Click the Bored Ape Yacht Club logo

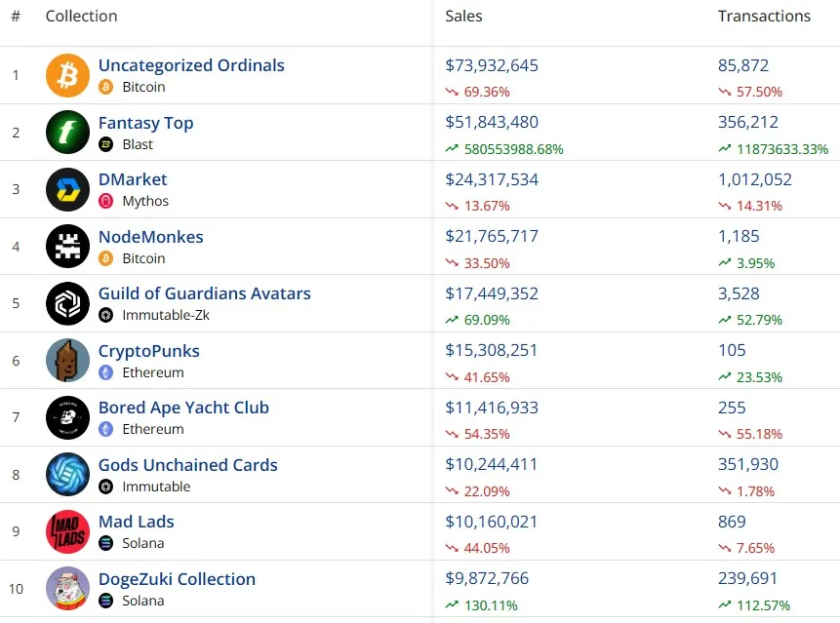coord(67,417)
